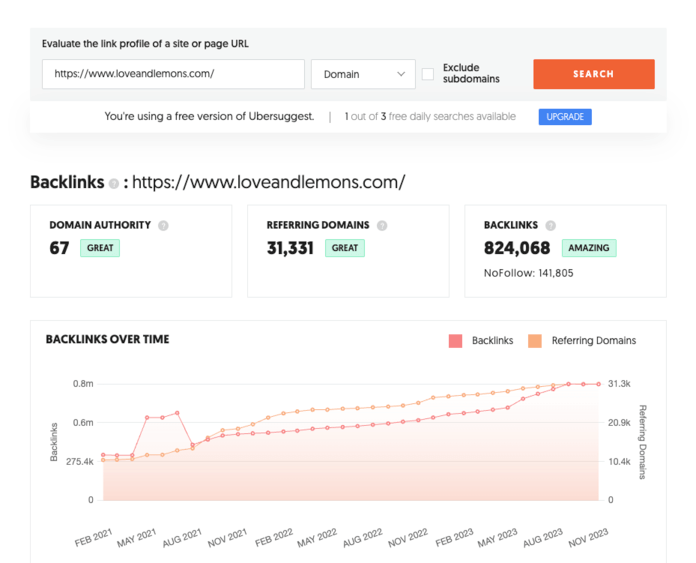Screen dimensions: 696x563
Task: Click Domain Authority help icon
Action: [163, 226]
